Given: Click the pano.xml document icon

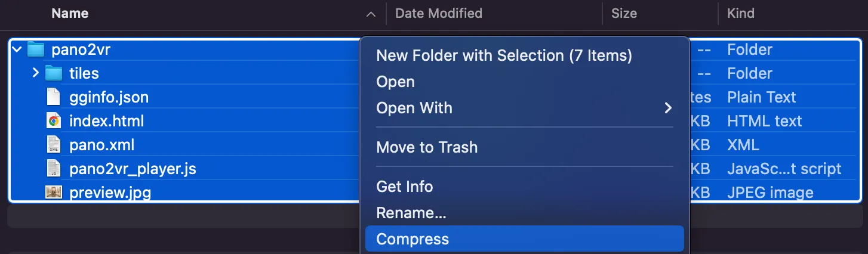Looking at the screenshot, I should [54, 145].
